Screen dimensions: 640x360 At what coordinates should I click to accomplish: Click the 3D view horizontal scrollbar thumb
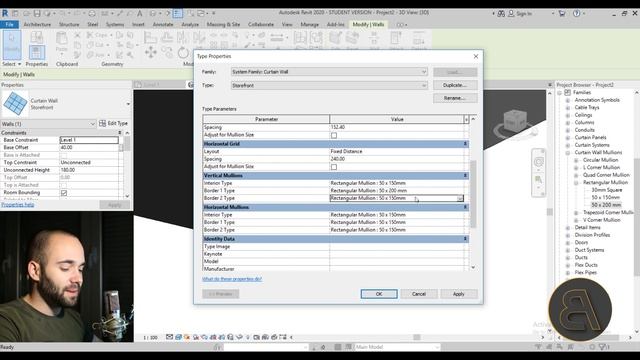tap(417, 337)
